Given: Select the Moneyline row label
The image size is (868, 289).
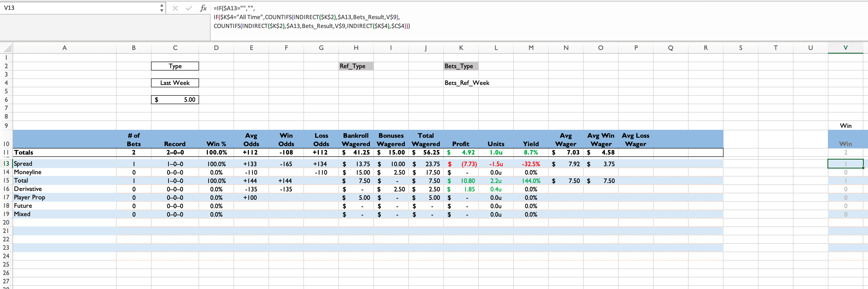Looking at the screenshot, I should click(65, 172).
